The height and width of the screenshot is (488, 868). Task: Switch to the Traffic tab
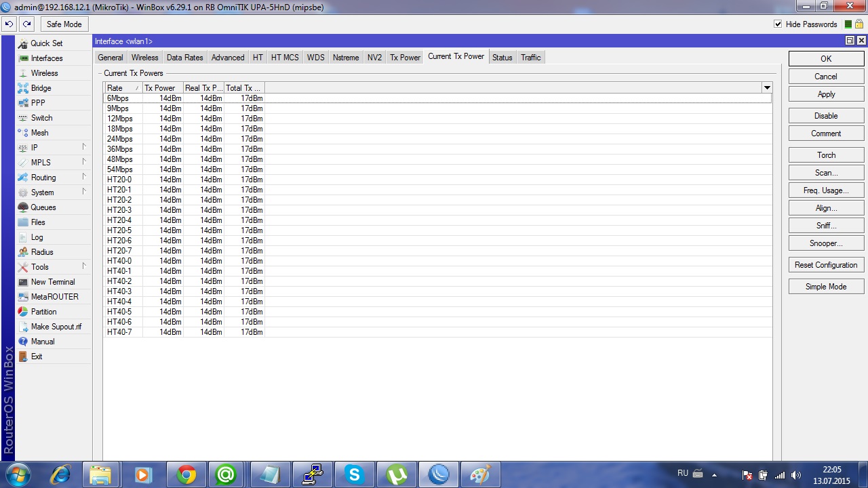531,58
